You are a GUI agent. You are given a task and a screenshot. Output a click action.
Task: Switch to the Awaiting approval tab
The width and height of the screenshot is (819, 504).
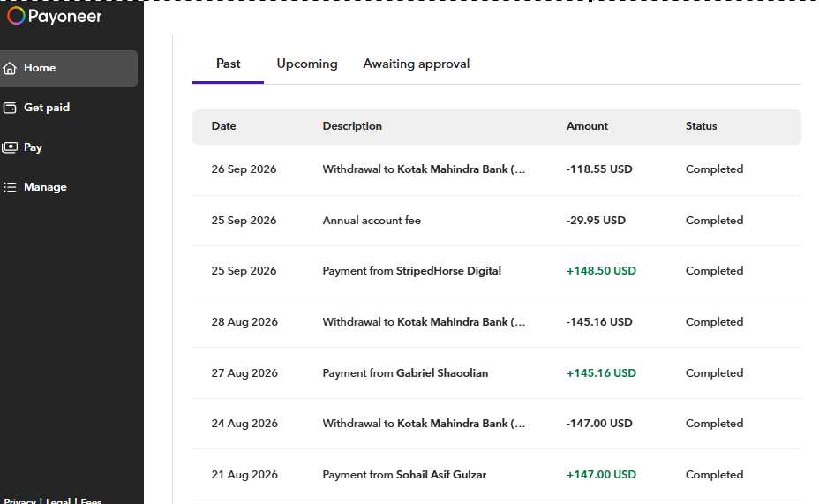tap(417, 64)
